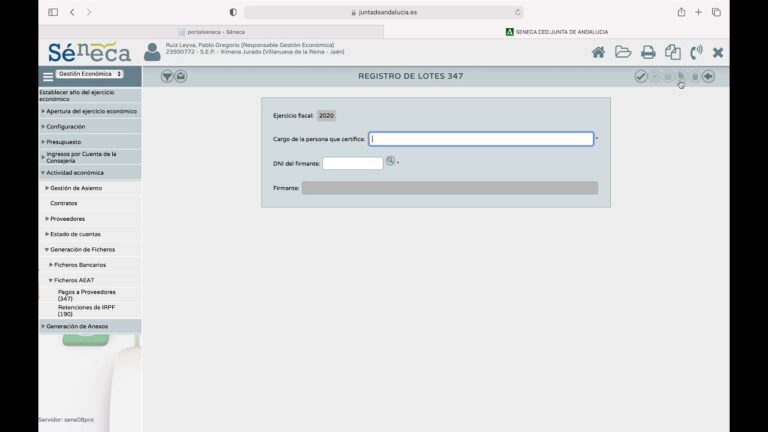This screenshot has width=768, height=432.
Task: Click the accept checkmark icon
Action: (641, 76)
